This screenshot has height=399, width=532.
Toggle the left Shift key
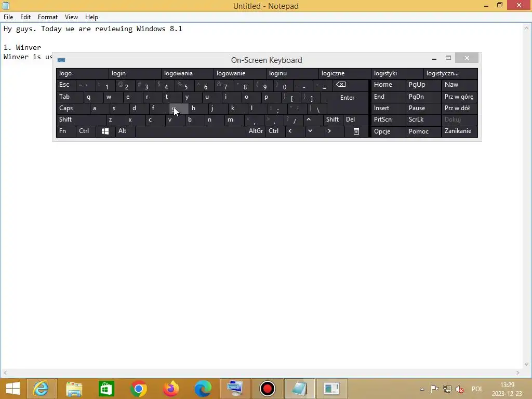coord(81,119)
